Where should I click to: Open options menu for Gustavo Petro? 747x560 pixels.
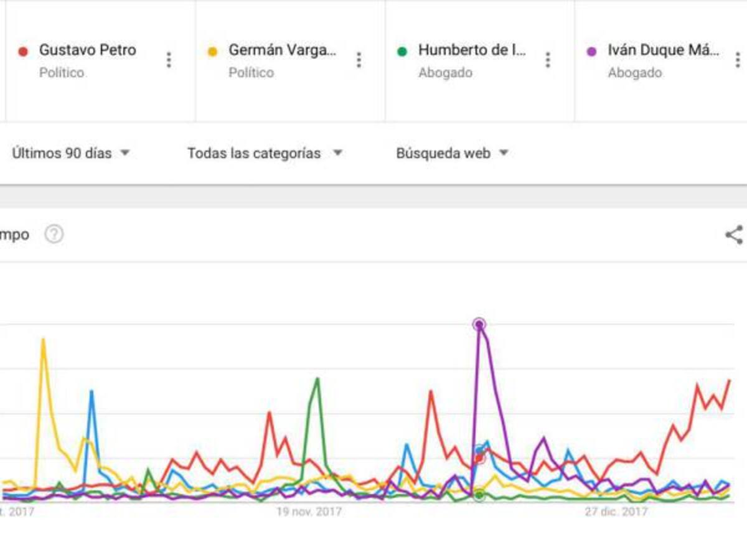click(169, 60)
